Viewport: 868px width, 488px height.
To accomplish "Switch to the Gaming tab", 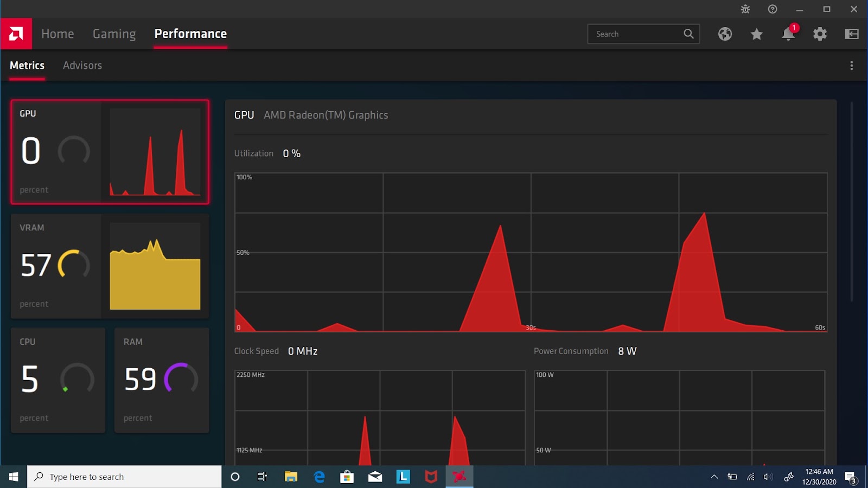I will [x=114, y=34].
